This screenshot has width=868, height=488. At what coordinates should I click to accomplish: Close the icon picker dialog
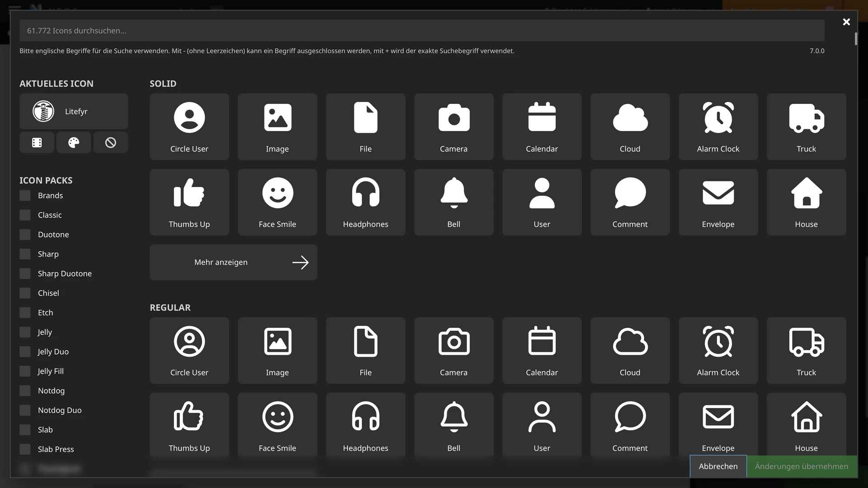pos(846,22)
